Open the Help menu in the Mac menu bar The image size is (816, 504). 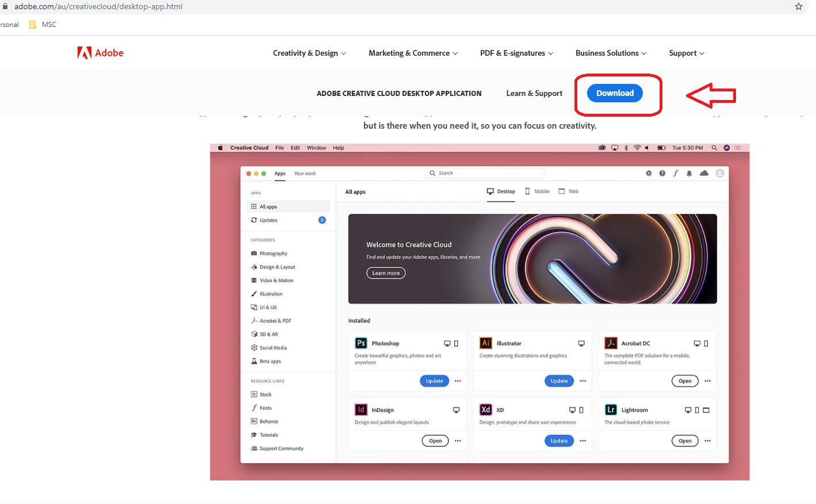click(x=339, y=148)
